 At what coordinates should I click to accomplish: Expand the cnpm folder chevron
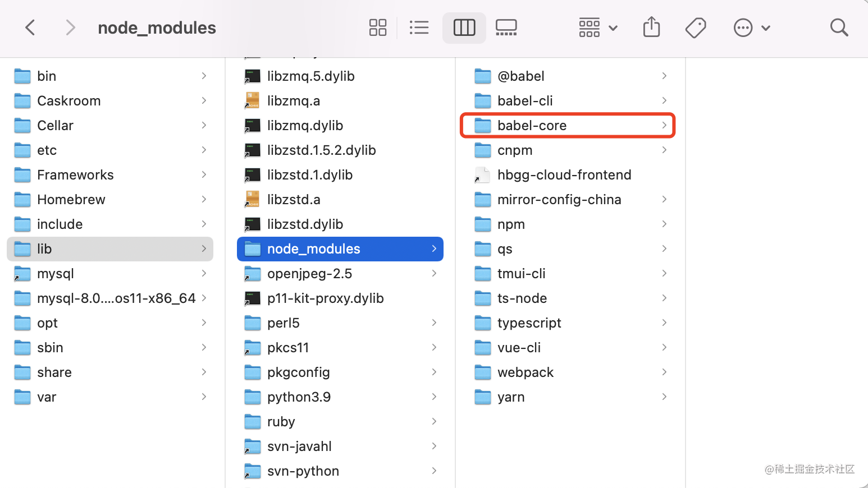[664, 150]
